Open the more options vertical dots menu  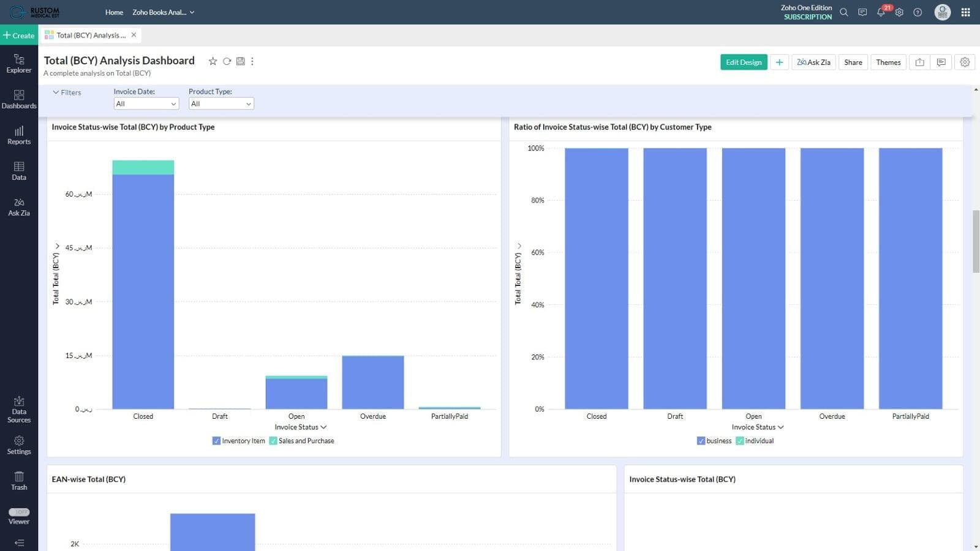pyautogui.click(x=252, y=61)
